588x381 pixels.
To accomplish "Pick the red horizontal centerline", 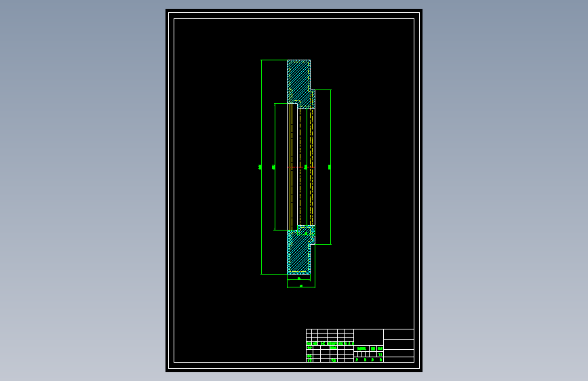I will coord(301,167).
